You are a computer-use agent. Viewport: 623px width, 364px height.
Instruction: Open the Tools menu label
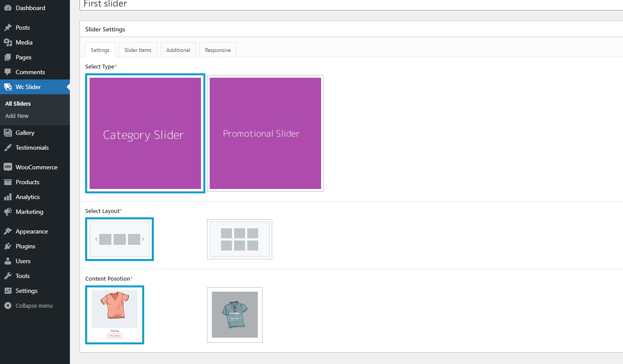tap(23, 276)
